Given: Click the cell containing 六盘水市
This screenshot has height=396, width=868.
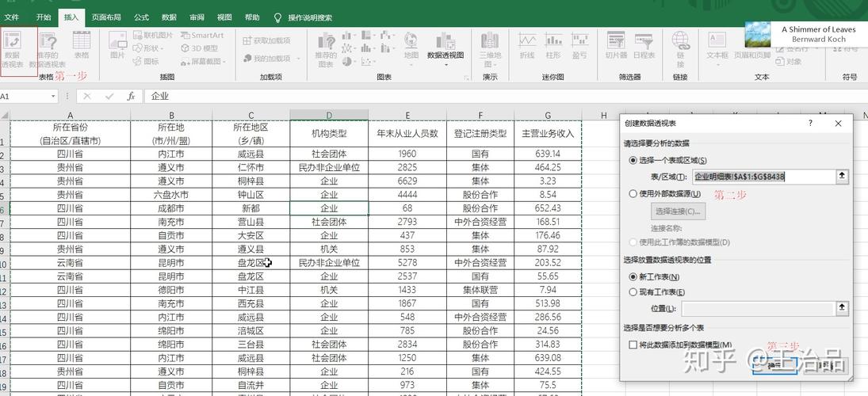Looking at the screenshot, I should pyautogui.click(x=171, y=195).
